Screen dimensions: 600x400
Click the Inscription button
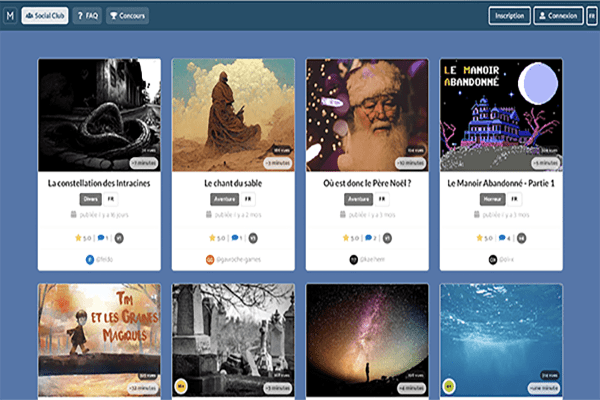(509, 16)
